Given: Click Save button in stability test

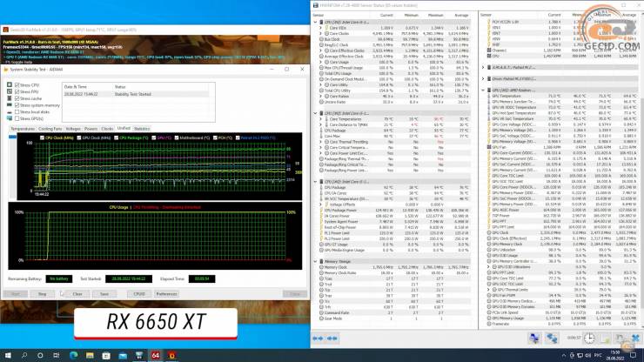Looking at the screenshot, I should coord(104,294).
